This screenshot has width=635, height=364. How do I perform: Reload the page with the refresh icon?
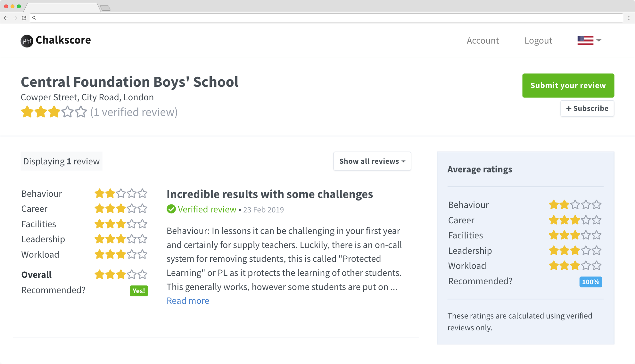24,18
